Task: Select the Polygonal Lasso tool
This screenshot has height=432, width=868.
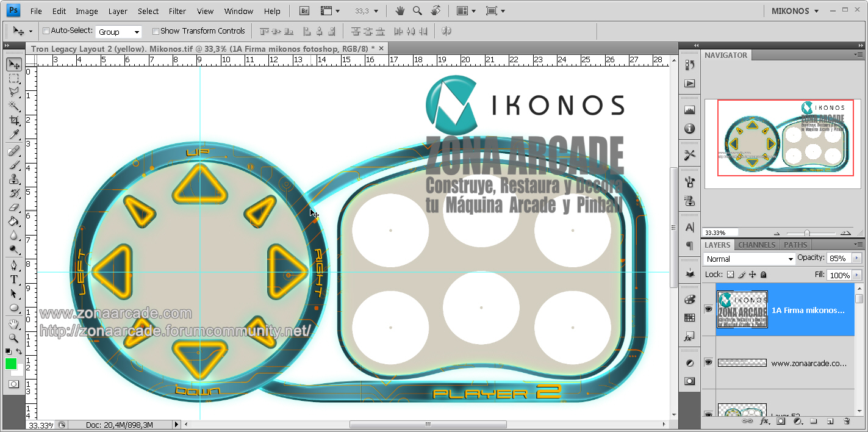Action: [14, 92]
